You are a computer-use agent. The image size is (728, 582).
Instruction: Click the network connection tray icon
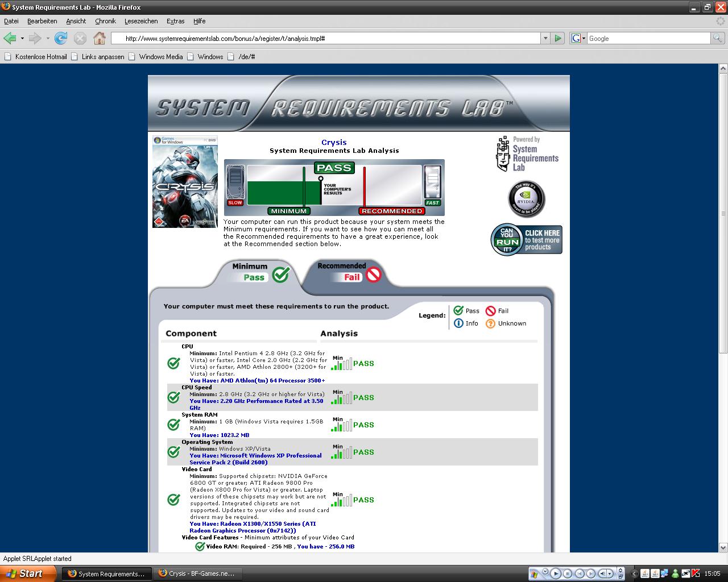(664, 573)
